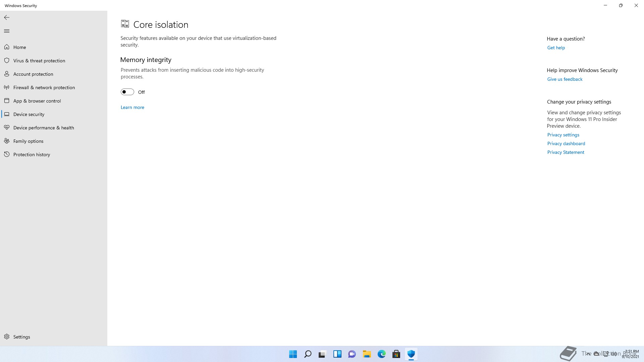644x362 pixels.
Task: Open Widgets from taskbar
Action: coord(337,354)
